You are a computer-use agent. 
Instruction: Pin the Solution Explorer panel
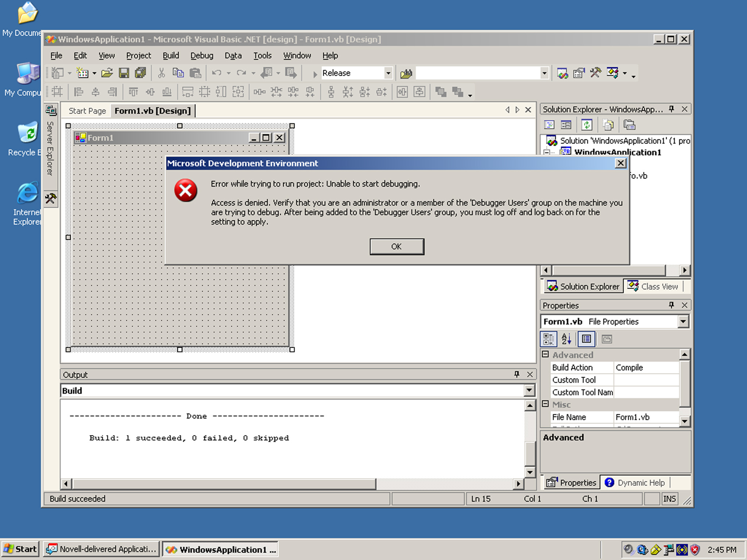[671, 109]
